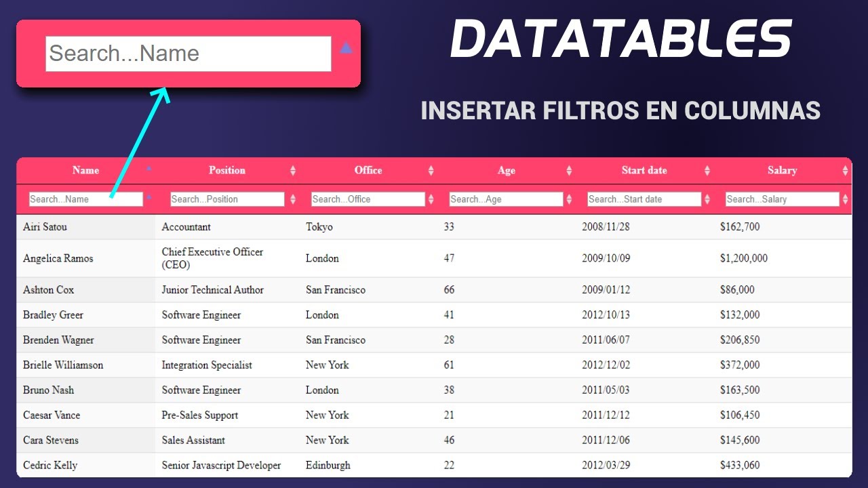The height and width of the screenshot is (488, 868).
Task: Focus the Search...Salary filter field
Action: pos(783,199)
